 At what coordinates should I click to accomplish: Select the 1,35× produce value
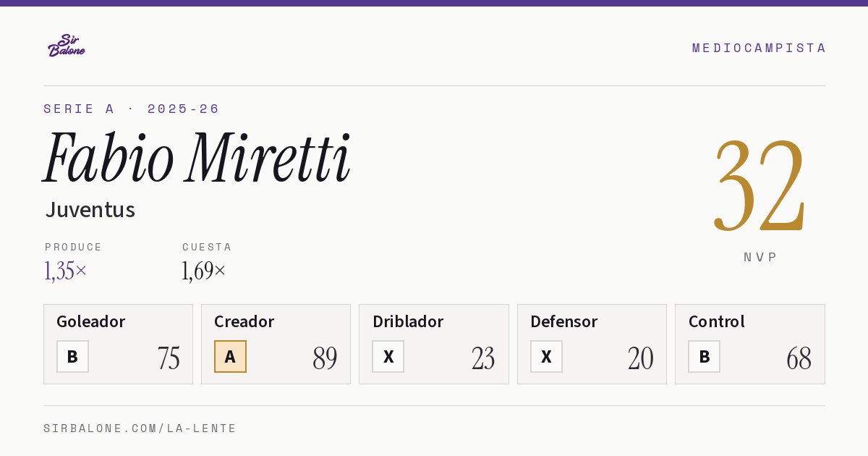point(66,271)
